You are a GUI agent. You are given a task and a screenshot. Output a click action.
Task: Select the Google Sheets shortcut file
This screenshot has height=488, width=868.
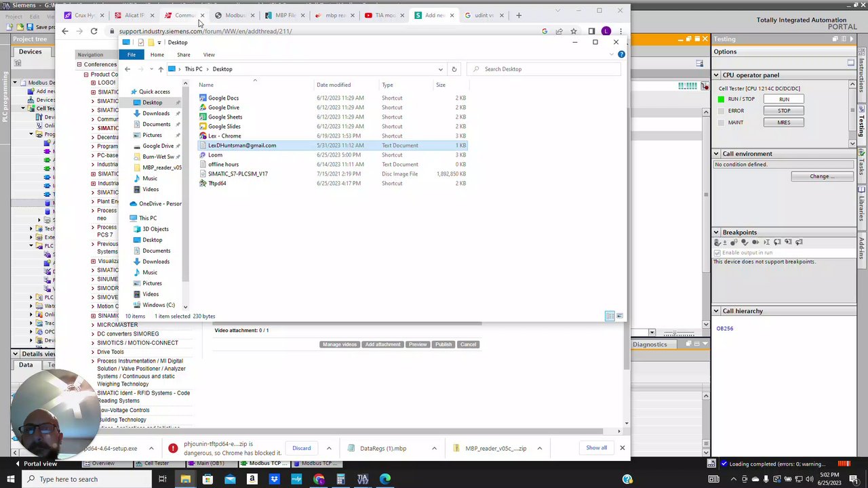pos(224,117)
